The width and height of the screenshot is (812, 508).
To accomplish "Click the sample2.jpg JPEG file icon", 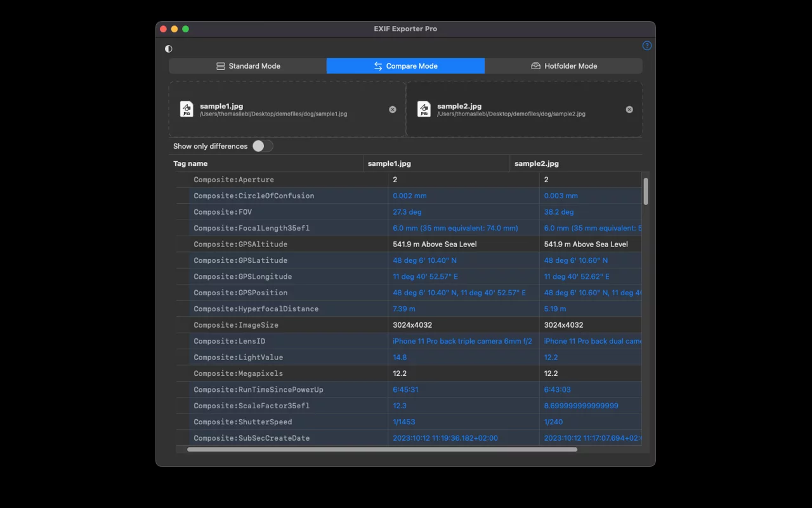I will [424, 109].
